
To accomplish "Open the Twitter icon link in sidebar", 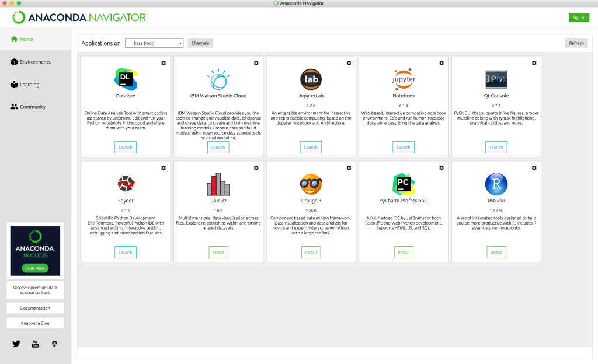I will [x=16, y=344].
